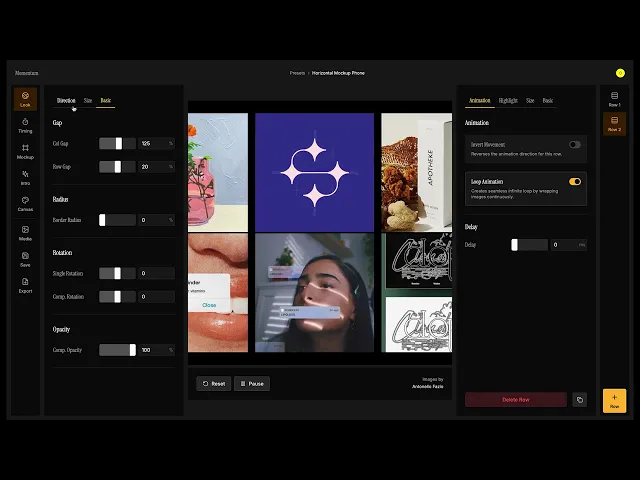Image resolution: width=640 pixels, height=480 pixels.
Task: Open the Media section in sidebar
Action: (25, 233)
